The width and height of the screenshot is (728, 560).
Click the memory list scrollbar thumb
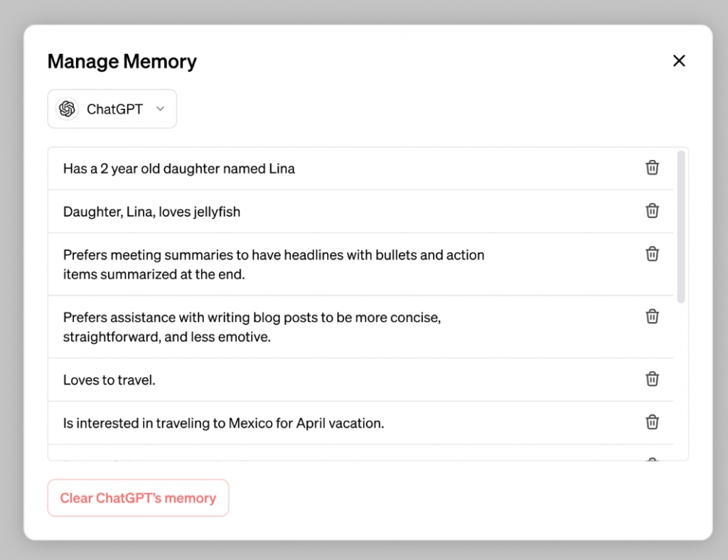click(681, 227)
